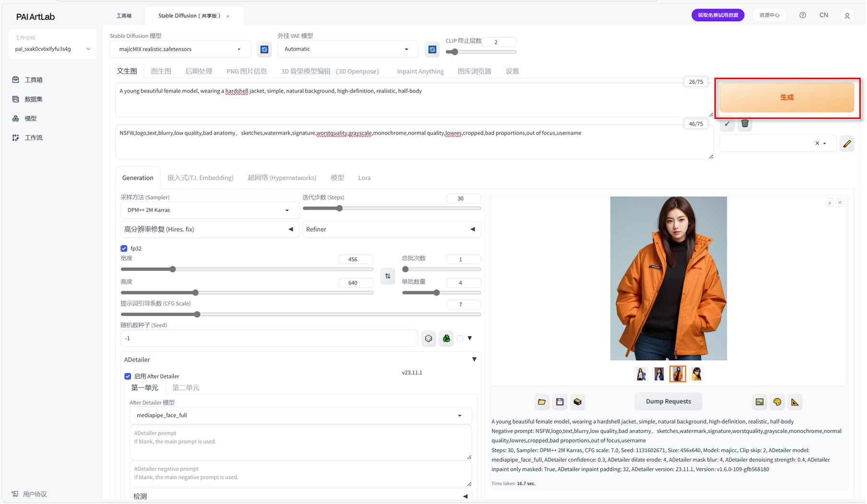
Task: Click the Dump Requests button
Action: point(668,401)
